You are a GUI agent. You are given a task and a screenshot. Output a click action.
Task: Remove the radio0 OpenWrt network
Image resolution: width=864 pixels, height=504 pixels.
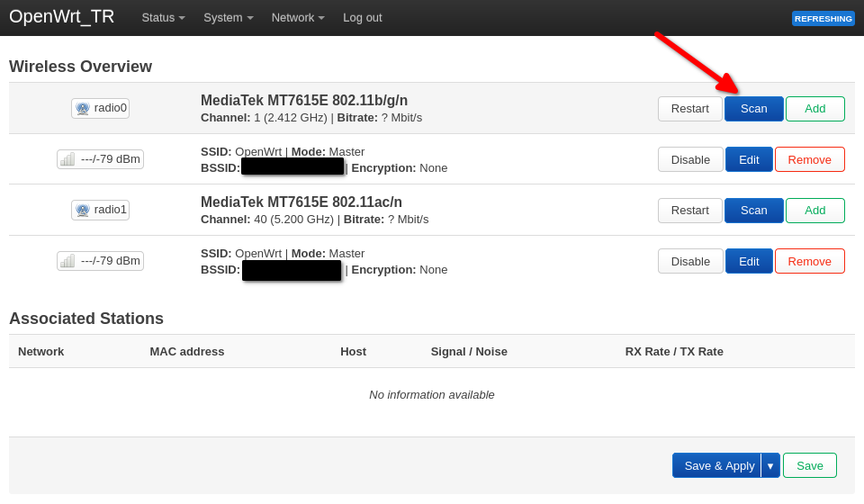(809, 159)
